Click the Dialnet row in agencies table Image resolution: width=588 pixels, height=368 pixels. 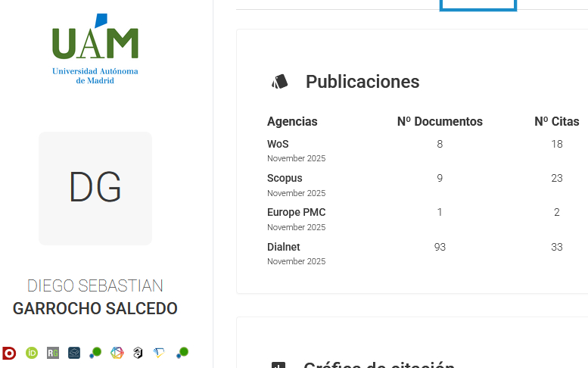[x=284, y=247]
